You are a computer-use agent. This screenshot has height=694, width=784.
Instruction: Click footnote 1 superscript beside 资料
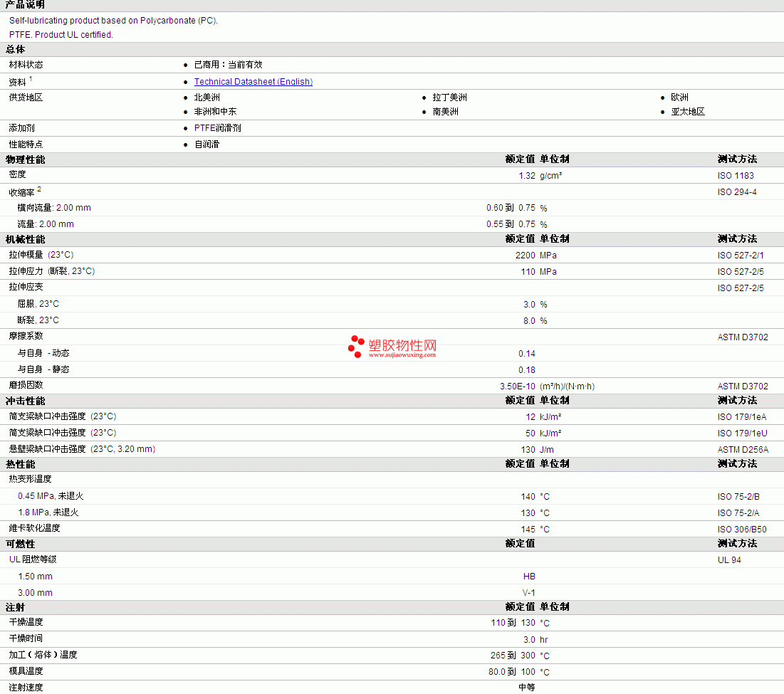pos(31,79)
